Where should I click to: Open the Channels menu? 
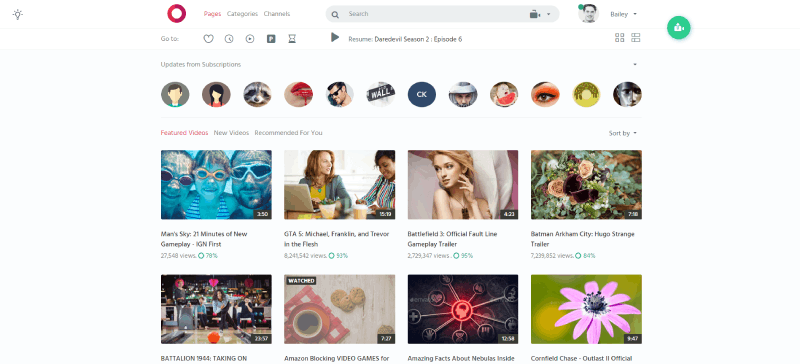tap(277, 14)
